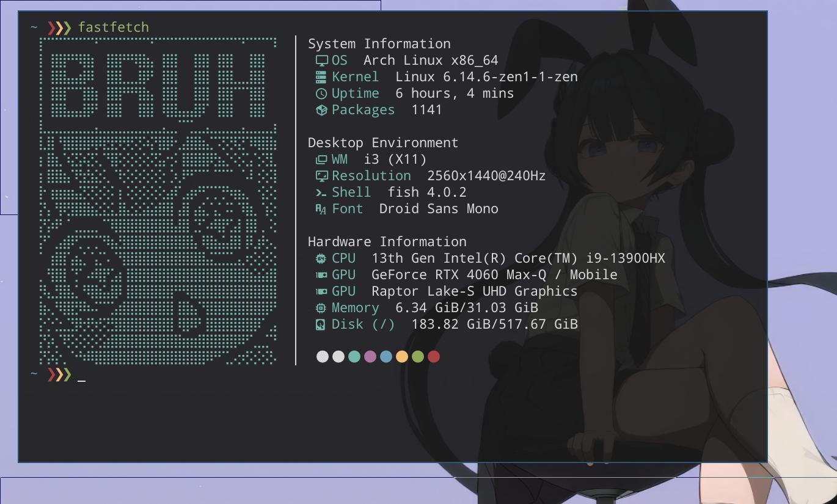
Task: Click the purple color dot
Action: [x=370, y=357]
